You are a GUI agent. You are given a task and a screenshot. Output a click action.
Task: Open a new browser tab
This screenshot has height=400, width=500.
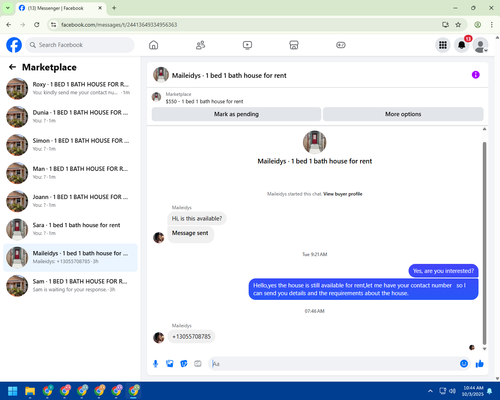pos(114,8)
